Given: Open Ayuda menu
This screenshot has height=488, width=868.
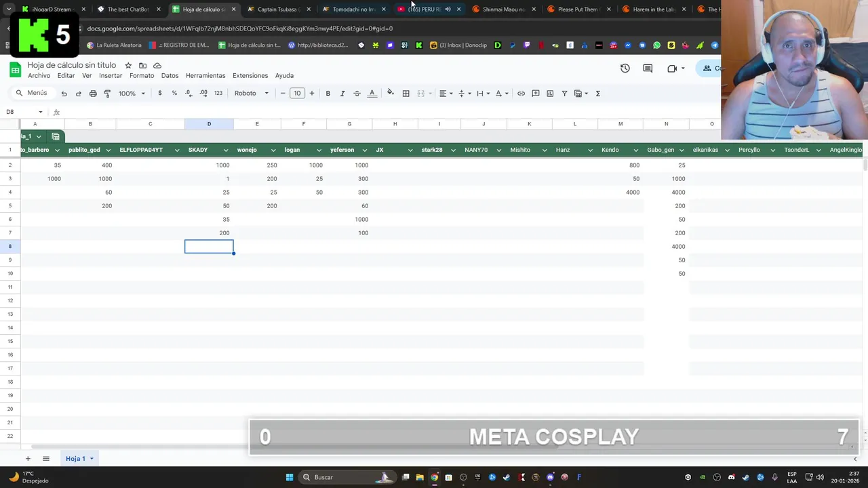Looking at the screenshot, I should point(284,75).
